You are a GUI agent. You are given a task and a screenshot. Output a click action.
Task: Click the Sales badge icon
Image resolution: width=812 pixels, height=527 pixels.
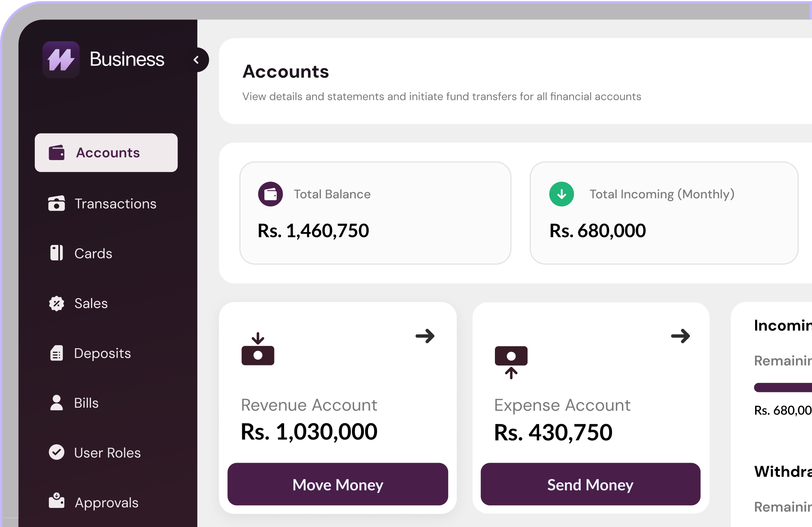coord(57,303)
